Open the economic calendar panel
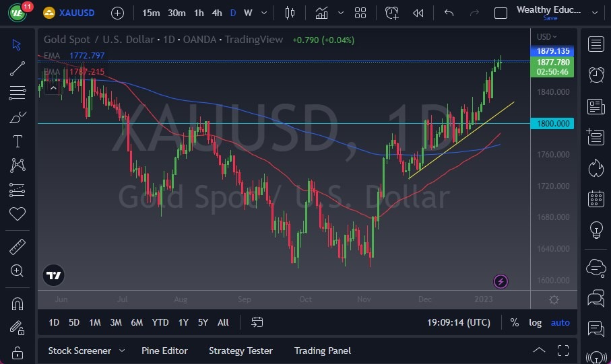 [596, 199]
